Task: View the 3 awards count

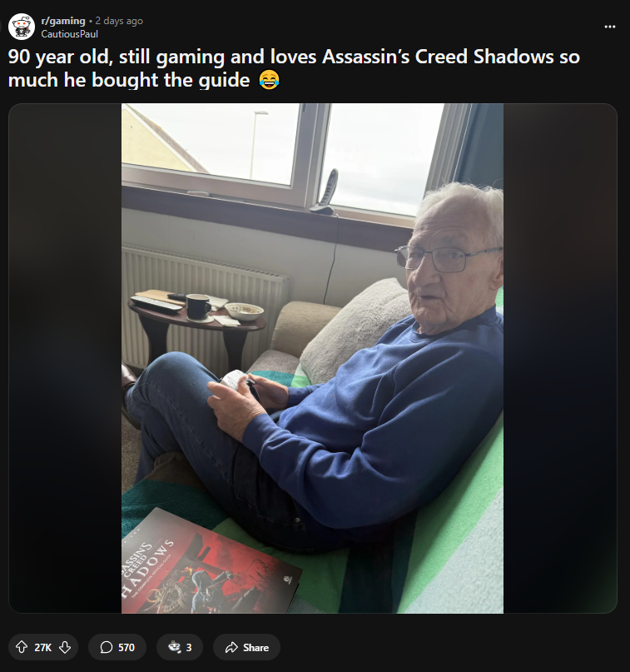Action: [189, 648]
